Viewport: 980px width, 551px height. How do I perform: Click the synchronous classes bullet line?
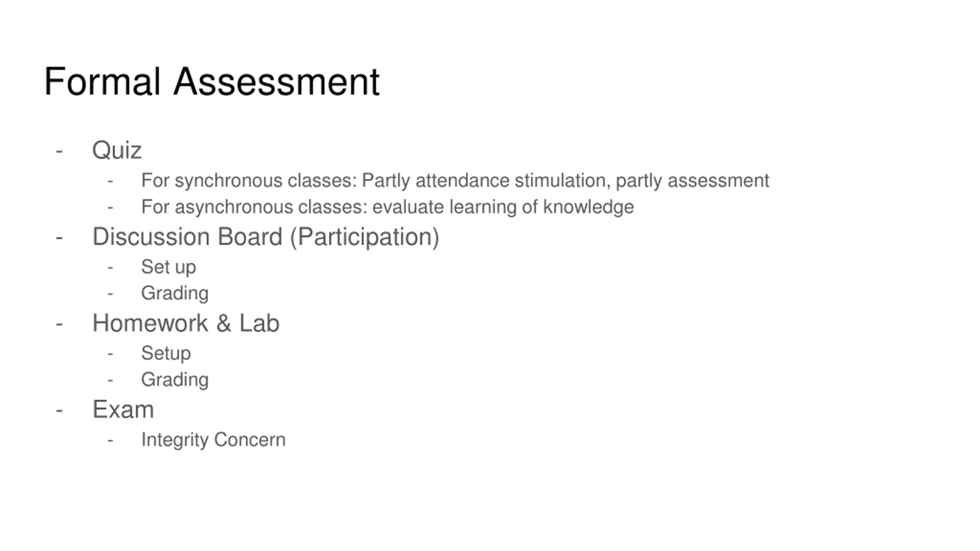tap(455, 181)
